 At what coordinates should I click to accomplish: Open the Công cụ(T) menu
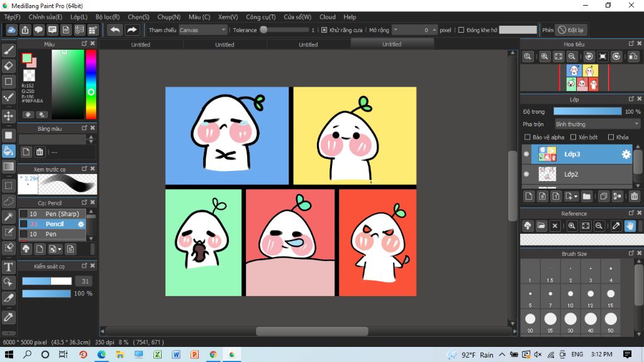click(x=261, y=17)
